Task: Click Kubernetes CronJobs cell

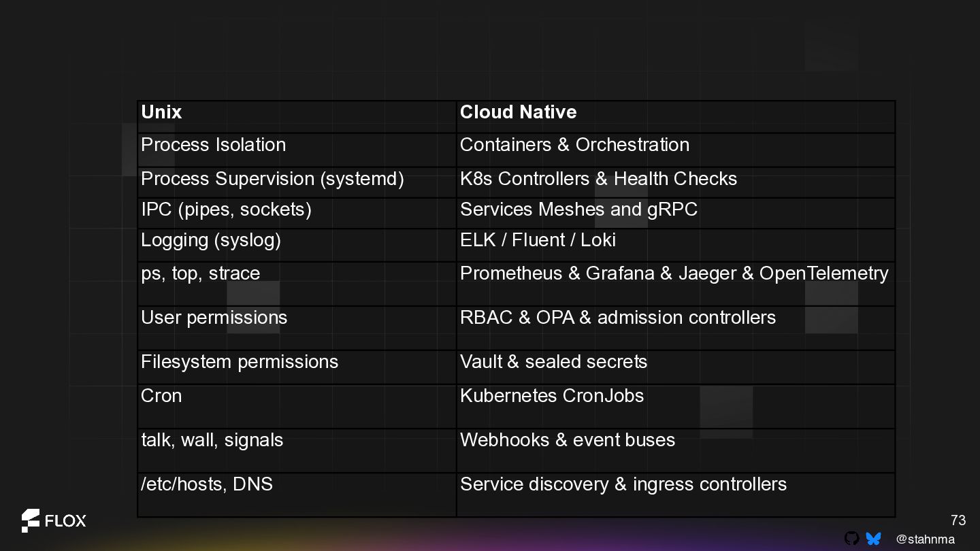Action: 676,406
